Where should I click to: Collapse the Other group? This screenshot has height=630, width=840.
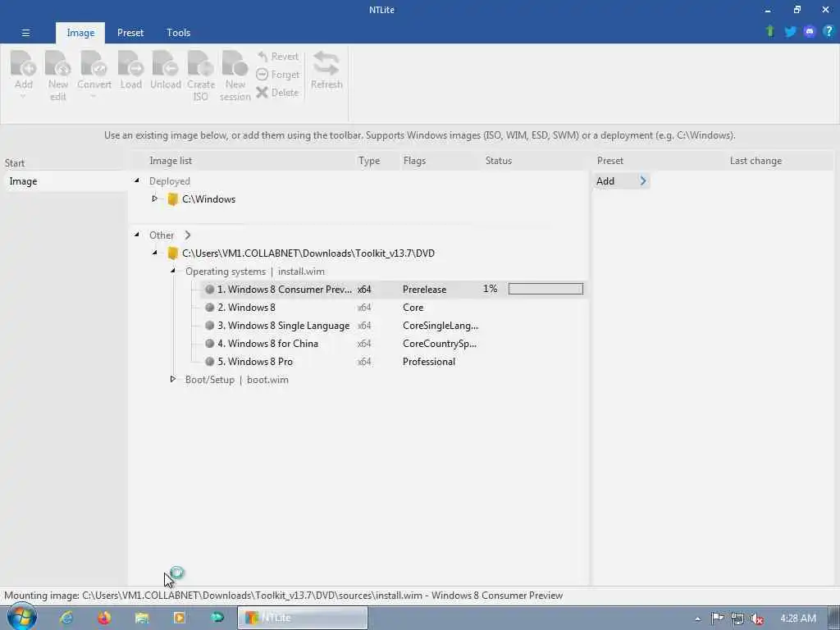click(x=137, y=235)
